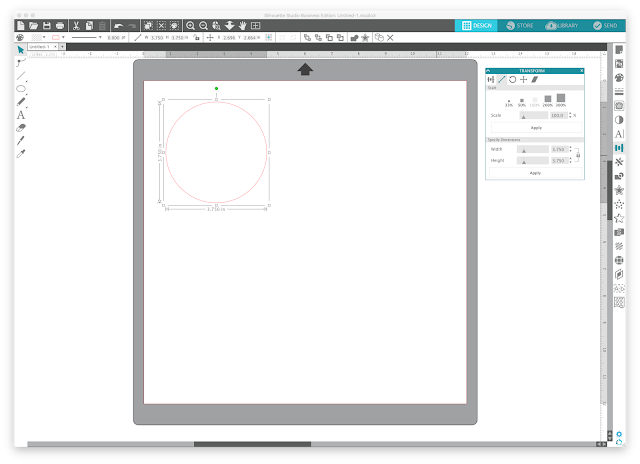Add a new document tab

[62, 47]
